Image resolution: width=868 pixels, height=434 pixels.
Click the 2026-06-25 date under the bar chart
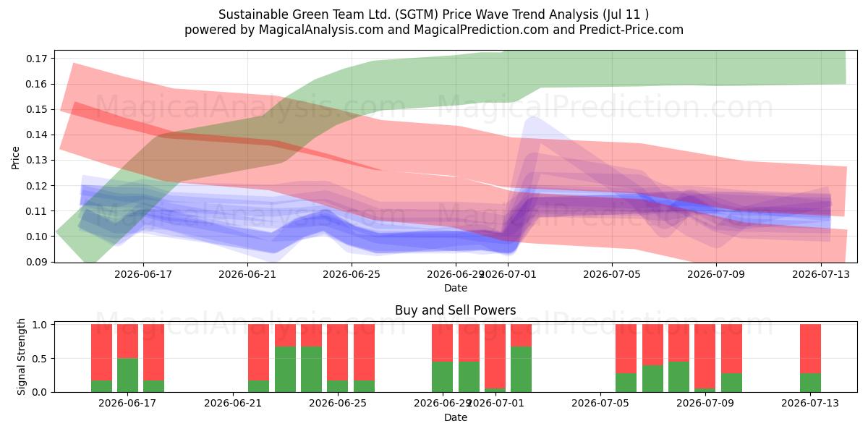[338, 404]
